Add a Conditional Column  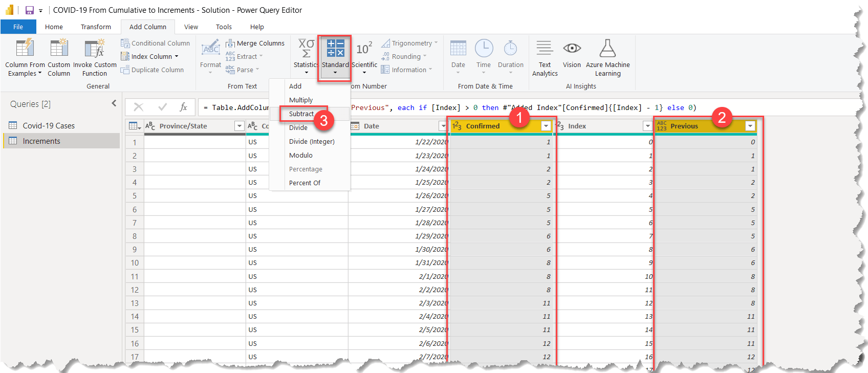[x=155, y=43]
